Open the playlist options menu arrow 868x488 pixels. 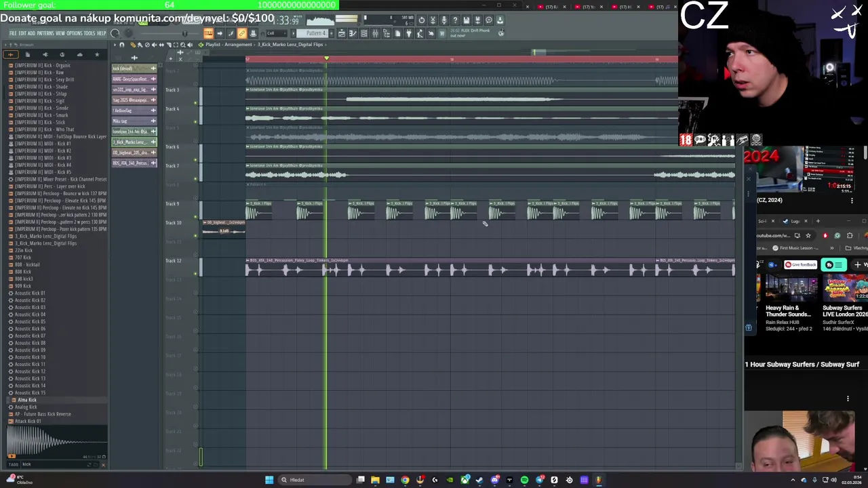point(114,45)
